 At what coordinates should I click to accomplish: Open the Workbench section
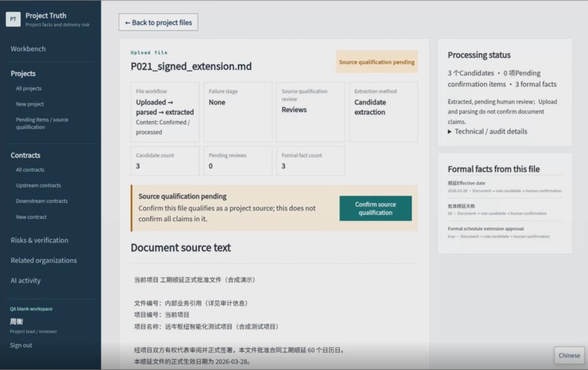[28, 49]
